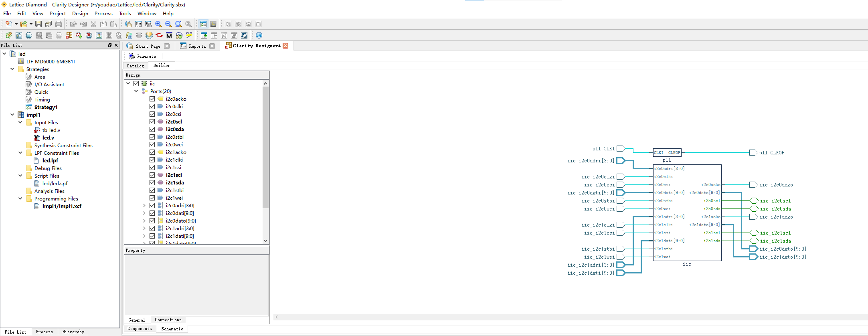Click the Design tree scroll down arrow
Viewport: 868px width, 336px height.
[265, 241]
